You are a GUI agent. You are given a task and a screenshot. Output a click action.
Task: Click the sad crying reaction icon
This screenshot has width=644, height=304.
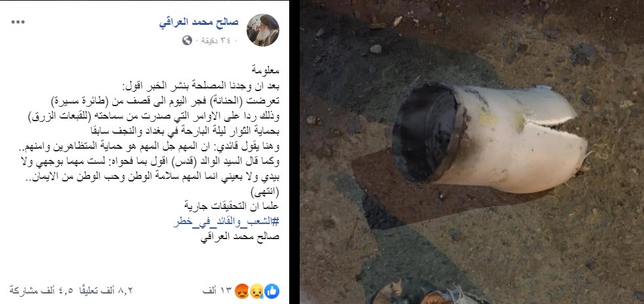257,291
